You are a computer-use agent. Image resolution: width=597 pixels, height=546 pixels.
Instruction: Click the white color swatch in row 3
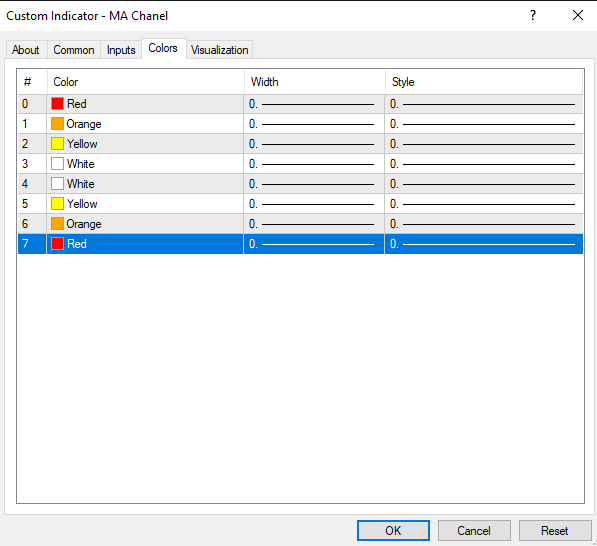click(57, 164)
